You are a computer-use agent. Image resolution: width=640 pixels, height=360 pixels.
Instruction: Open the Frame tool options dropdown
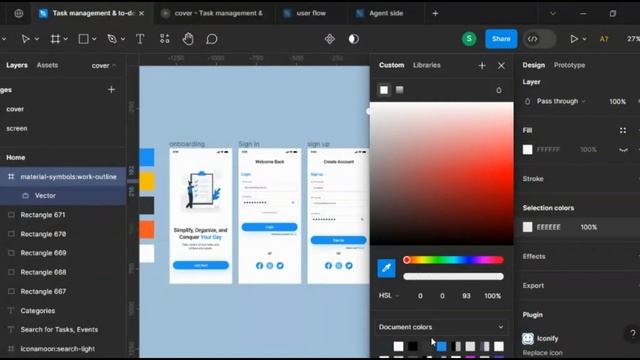coord(66,39)
